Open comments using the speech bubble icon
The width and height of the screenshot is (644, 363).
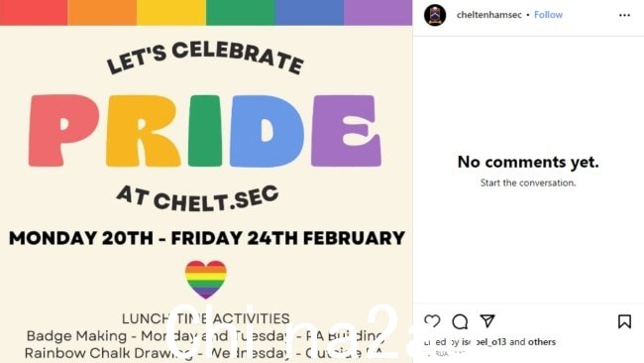[x=460, y=321]
